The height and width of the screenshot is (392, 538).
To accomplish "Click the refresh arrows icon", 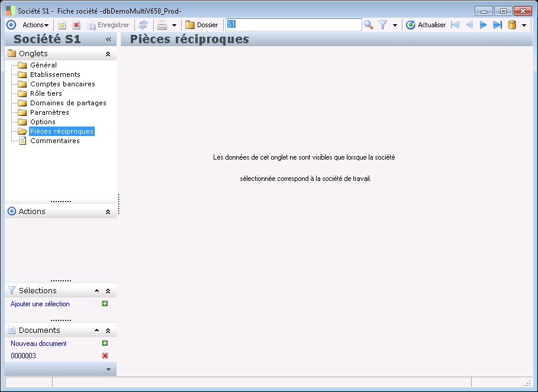I will 143,25.
